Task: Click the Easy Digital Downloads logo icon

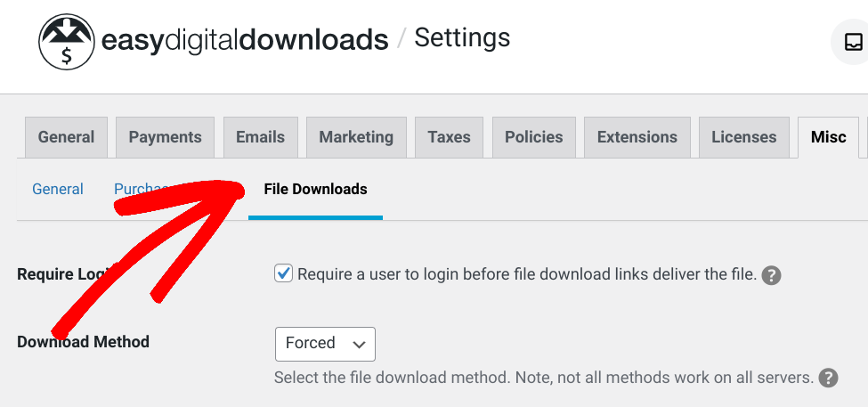Action: pos(67,41)
